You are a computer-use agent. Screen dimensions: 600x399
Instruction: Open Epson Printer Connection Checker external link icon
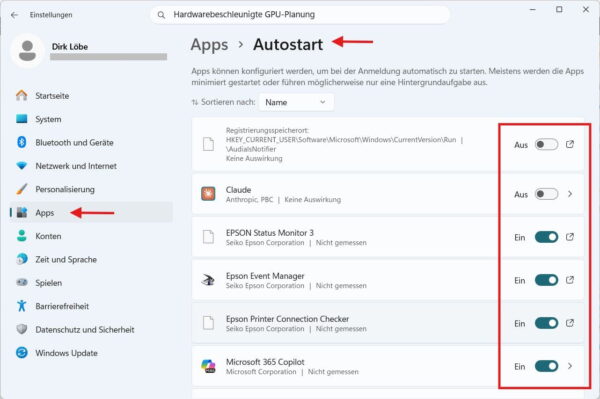point(570,323)
